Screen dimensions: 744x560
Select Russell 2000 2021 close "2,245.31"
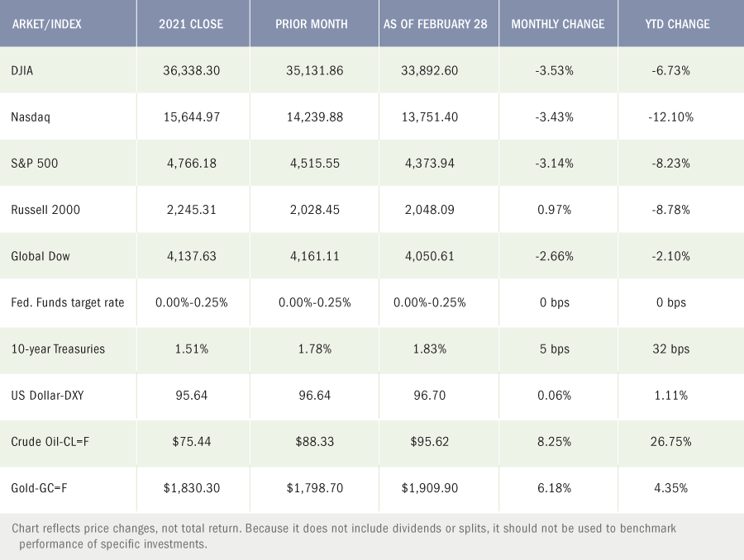(192, 210)
